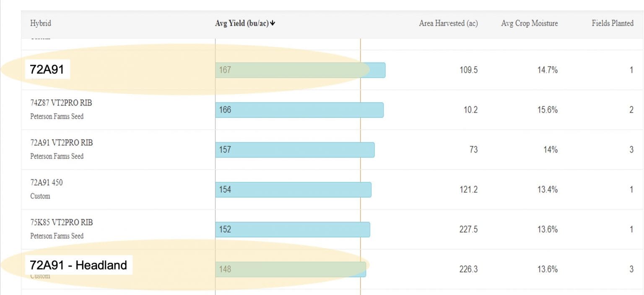Open the 75K85 VT2PRO RIB hybrid
The image size is (644, 295).
coord(61,223)
